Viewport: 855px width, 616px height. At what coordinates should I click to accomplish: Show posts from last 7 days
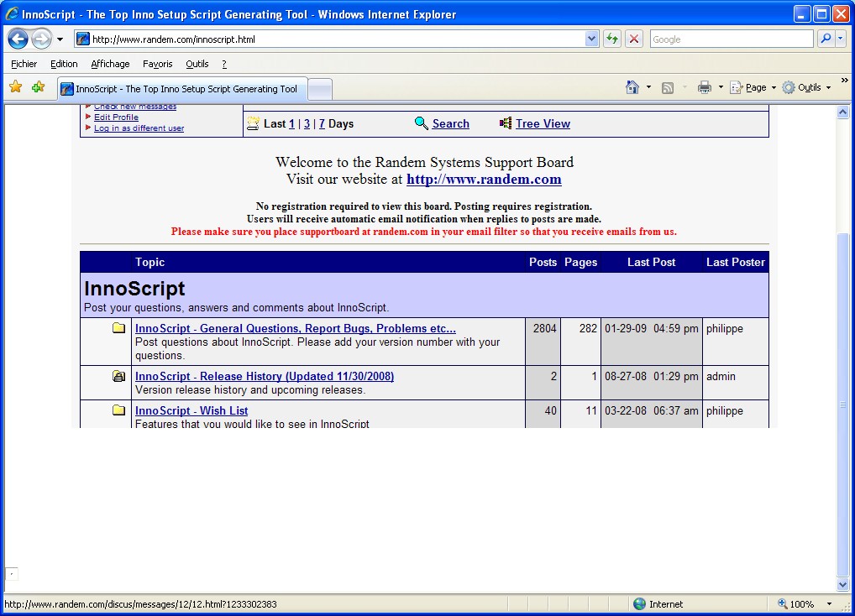(322, 123)
